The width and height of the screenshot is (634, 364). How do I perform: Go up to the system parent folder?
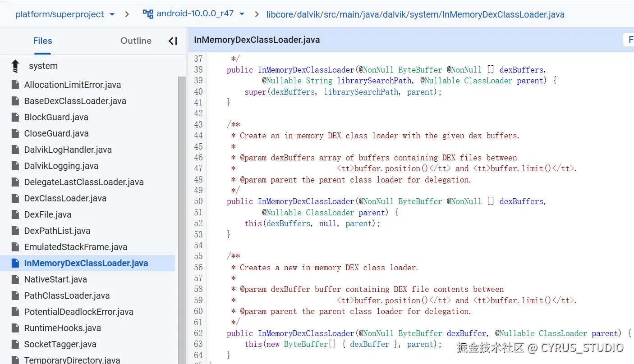point(43,66)
